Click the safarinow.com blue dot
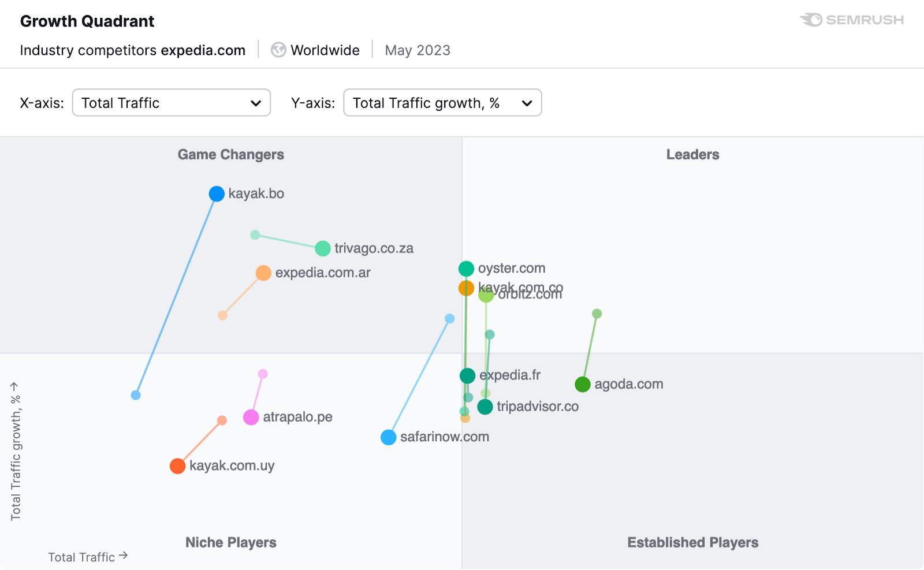The image size is (924, 570). (389, 437)
